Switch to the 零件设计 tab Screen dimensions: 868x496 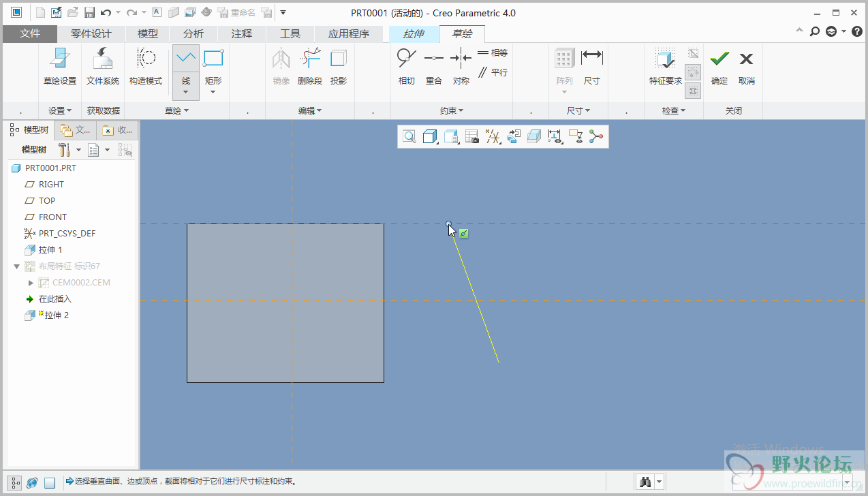click(x=91, y=33)
